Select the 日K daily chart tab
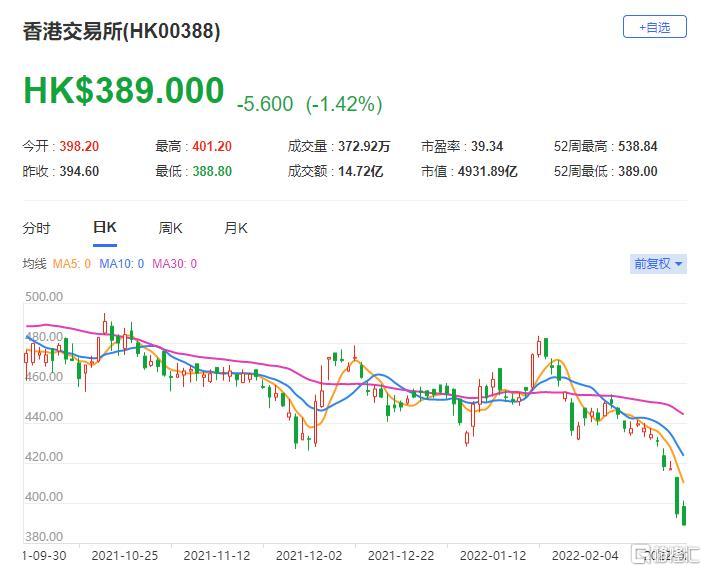Image resolution: width=706 pixels, height=571 pixels. (104, 228)
